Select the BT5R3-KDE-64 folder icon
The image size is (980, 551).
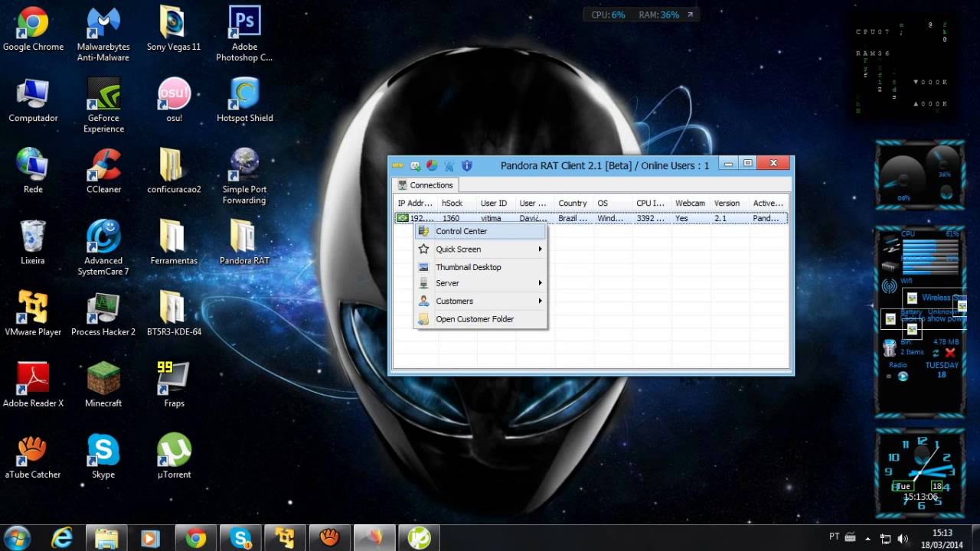(174, 314)
